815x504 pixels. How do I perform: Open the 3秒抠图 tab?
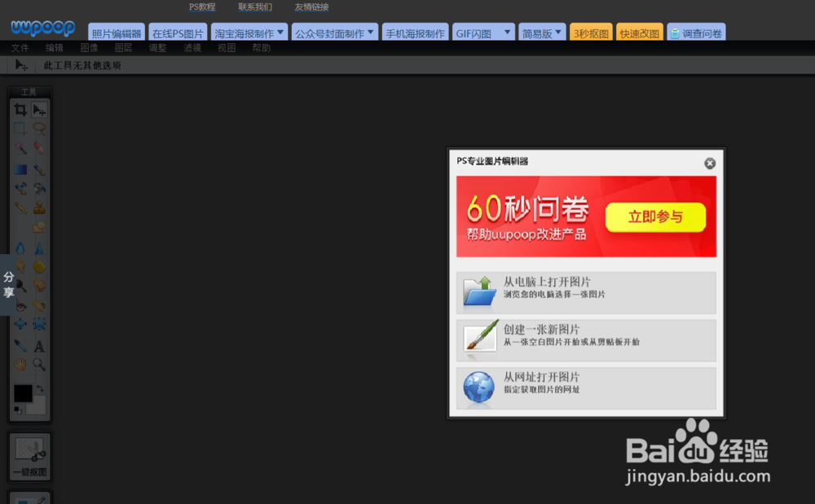591,33
